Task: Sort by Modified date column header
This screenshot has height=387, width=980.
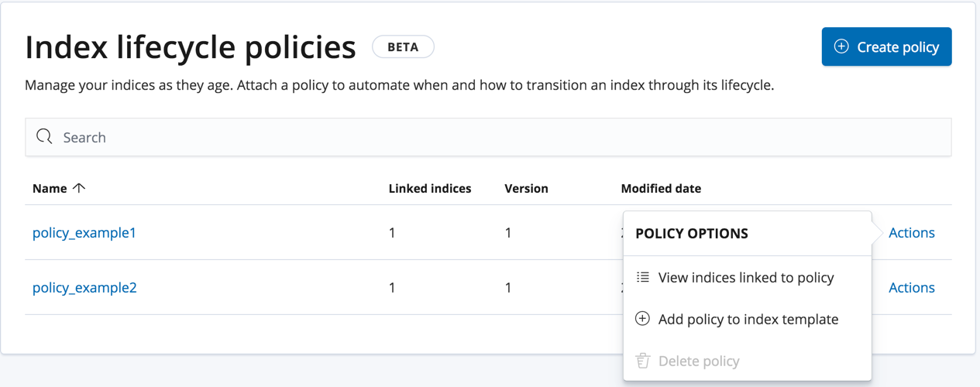Action: 661,188
